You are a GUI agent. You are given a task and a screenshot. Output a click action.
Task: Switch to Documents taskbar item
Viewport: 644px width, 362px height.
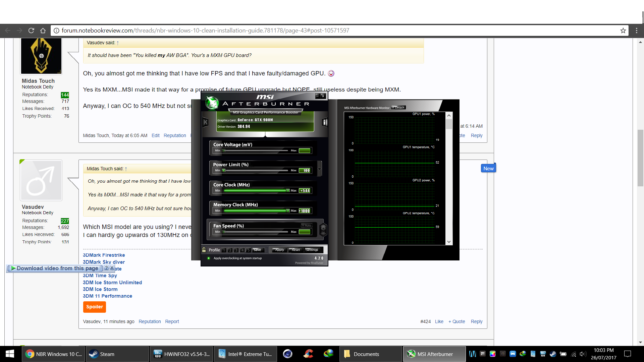pos(371,354)
